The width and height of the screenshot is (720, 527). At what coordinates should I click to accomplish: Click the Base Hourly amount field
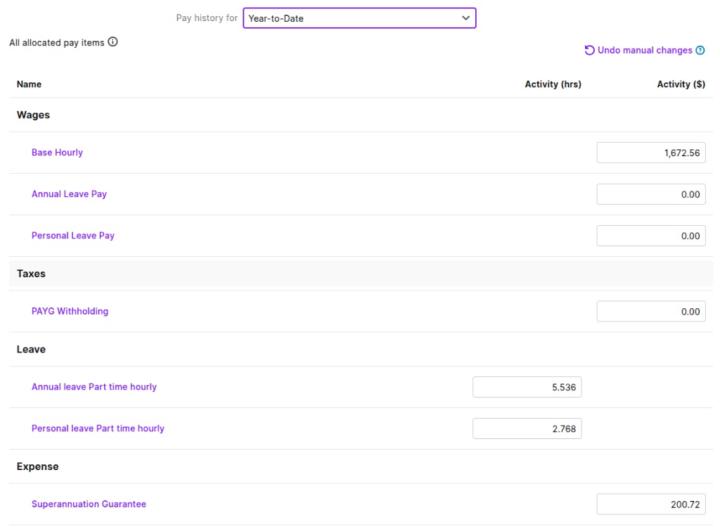(x=651, y=152)
